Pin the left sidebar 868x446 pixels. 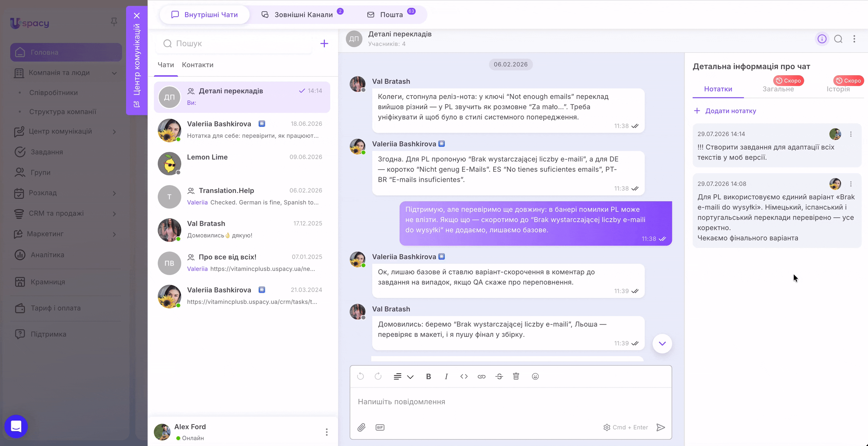click(x=114, y=22)
